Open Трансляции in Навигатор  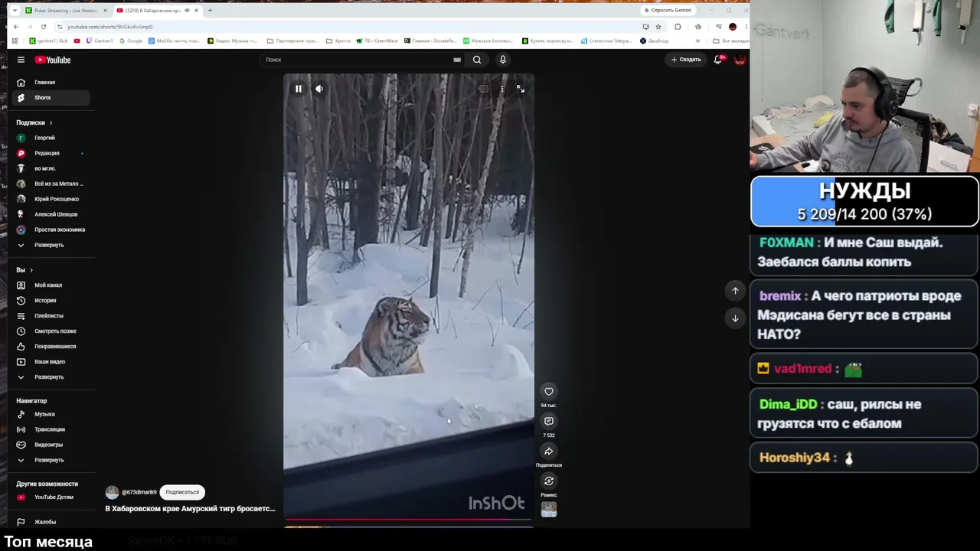coord(51,429)
